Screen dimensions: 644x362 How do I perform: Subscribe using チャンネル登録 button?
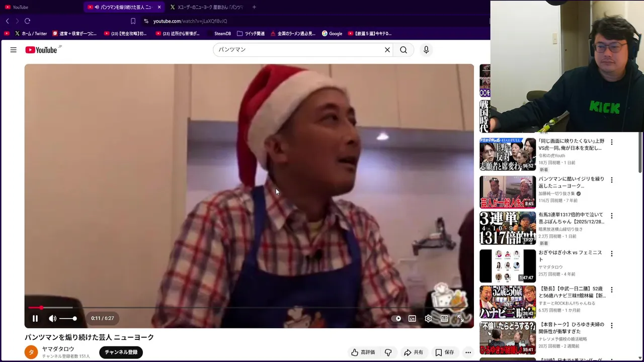point(121,352)
